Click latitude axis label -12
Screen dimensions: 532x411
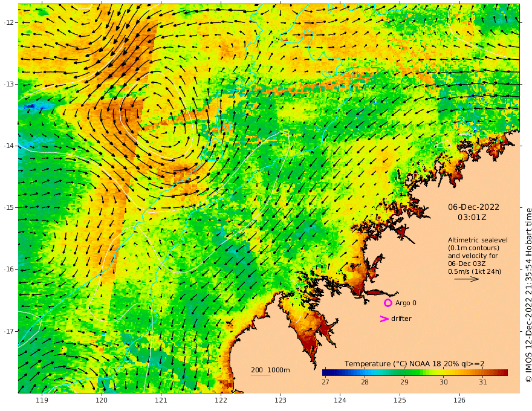click(x=9, y=22)
